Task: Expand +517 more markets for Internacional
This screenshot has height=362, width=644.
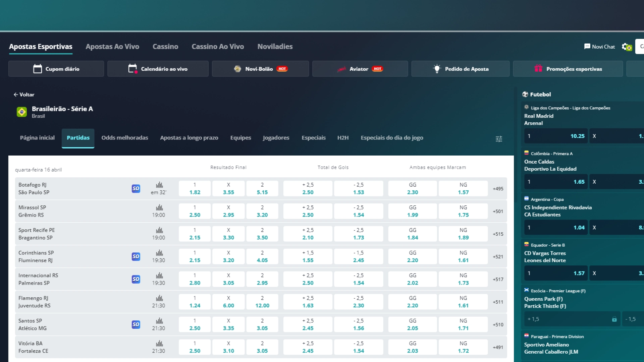Action: [x=498, y=279]
